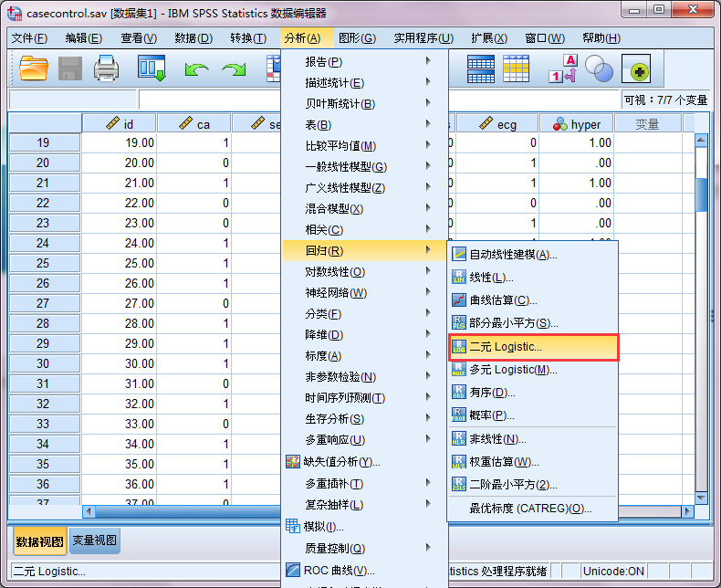This screenshot has height=588, width=721.
Task: Click the yellow grid toolbar icon
Action: click(x=516, y=69)
